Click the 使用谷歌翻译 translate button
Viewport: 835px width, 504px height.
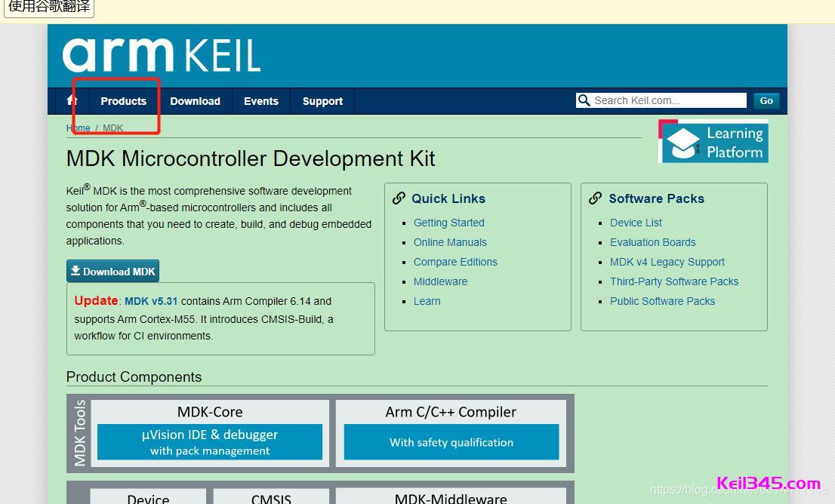coord(49,8)
